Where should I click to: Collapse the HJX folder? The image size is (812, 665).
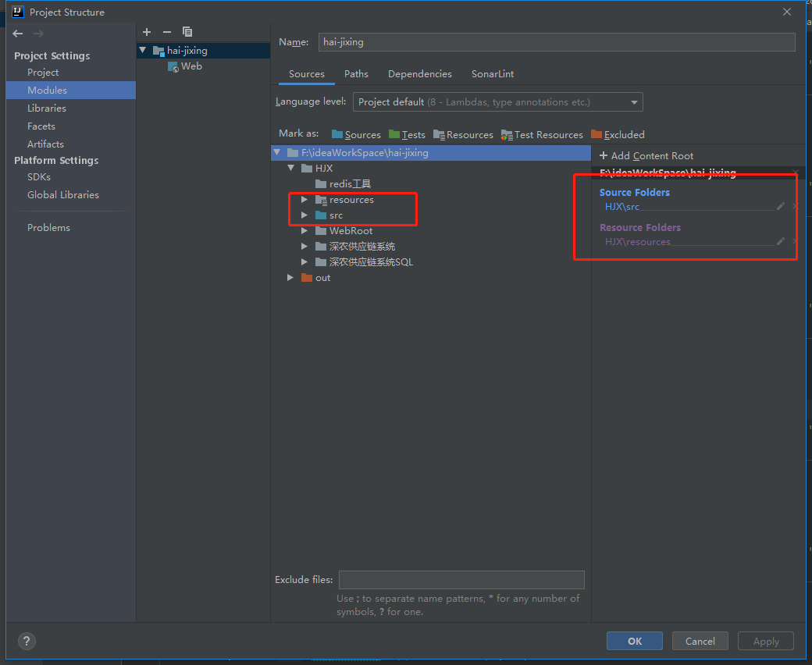click(x=291, y=168)
